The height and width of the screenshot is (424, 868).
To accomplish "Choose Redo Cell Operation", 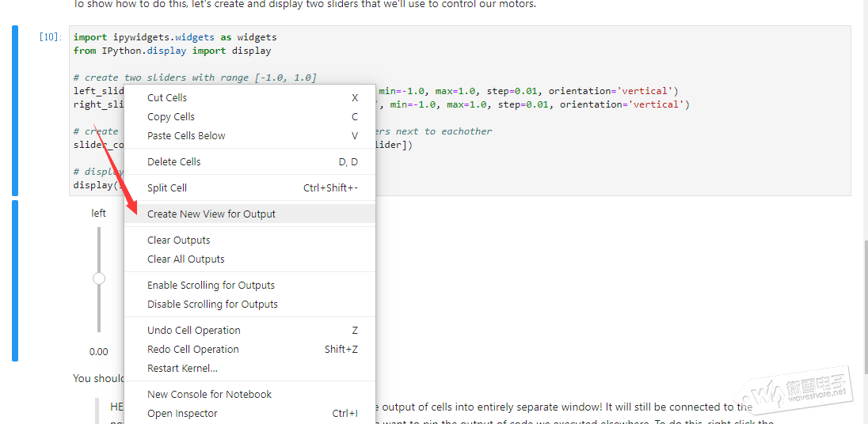I will [193, 349].
